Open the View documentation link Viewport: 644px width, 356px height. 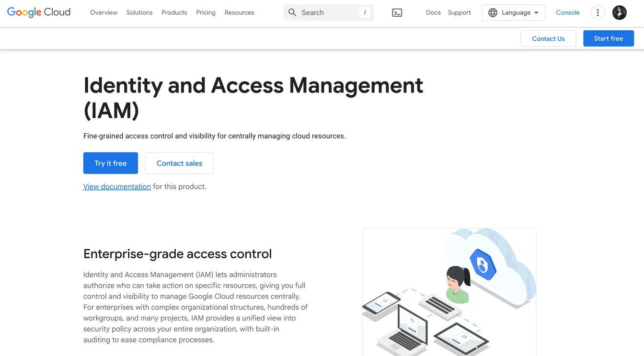117,186
